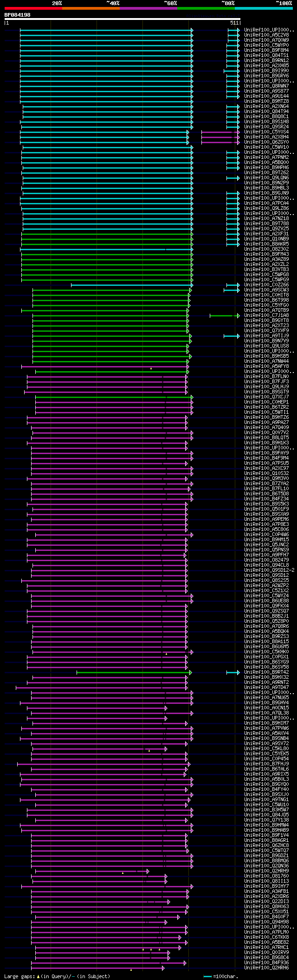Click the UniRef100_B9HBL3 entry
The image size is (297, 980).
[x=266, y=188]
